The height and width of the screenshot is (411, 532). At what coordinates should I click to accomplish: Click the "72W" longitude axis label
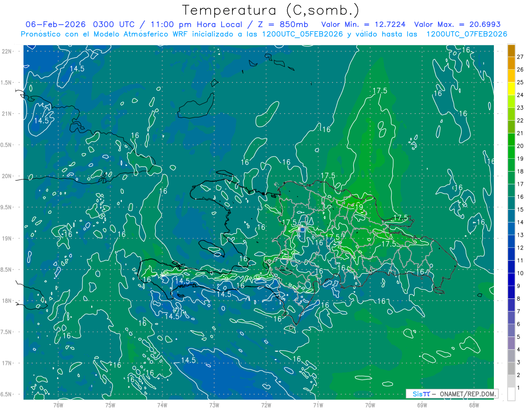click(266, 405)
